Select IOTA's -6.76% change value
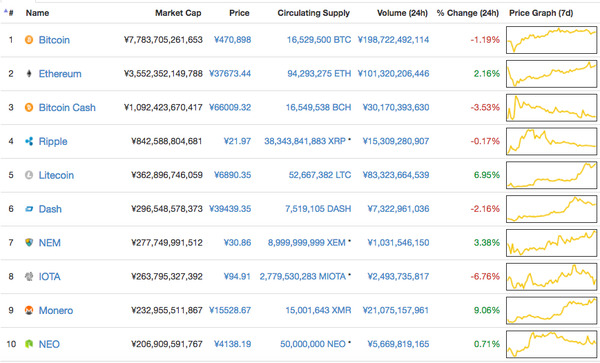 click(485, 277)
